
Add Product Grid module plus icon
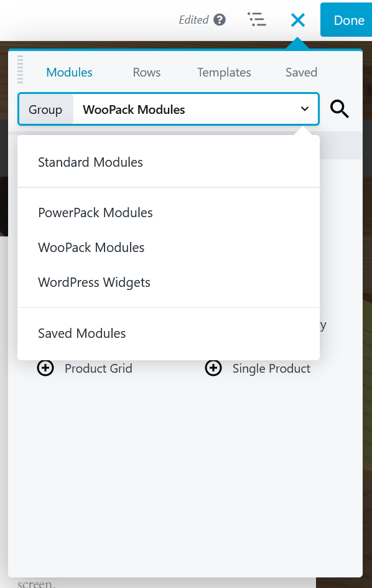[x=45, y=368]
